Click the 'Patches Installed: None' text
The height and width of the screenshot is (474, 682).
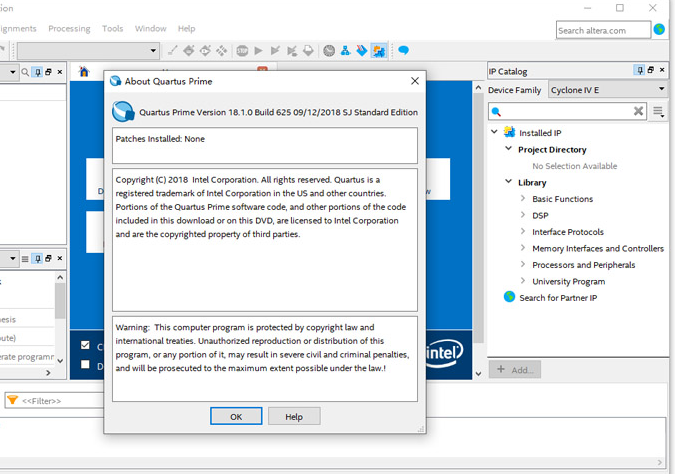(160, 139)
